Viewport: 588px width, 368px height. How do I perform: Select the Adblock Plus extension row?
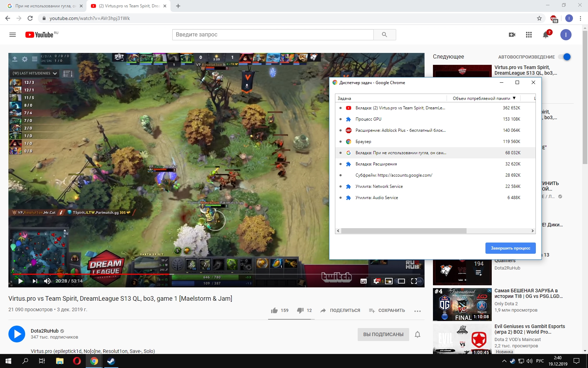(435, 130)
